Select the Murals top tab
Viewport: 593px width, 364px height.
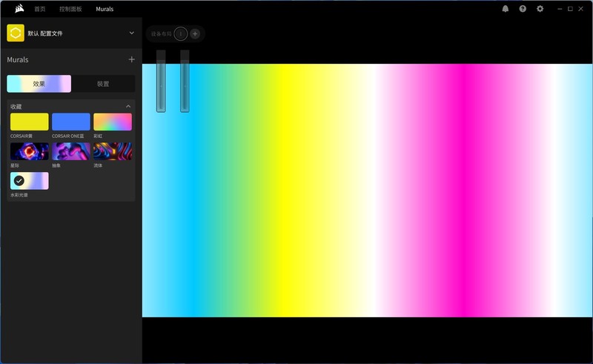[x=105, y=9]
